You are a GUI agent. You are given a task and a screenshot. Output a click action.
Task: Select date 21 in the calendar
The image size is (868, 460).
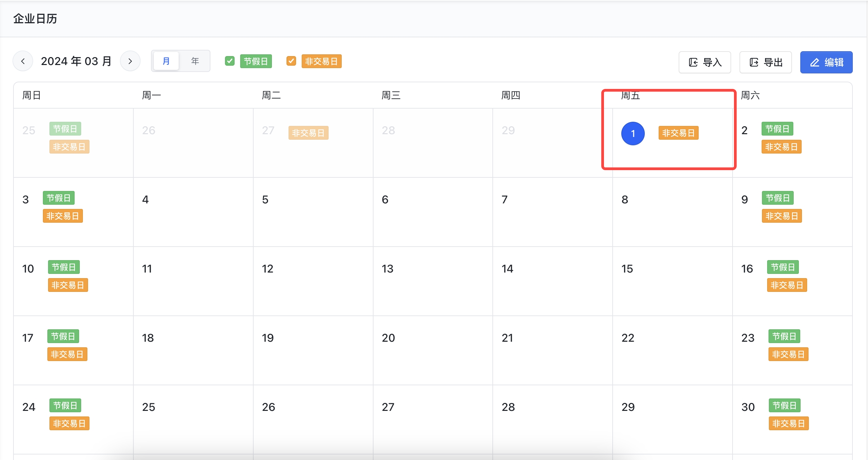tap(507, 338)
